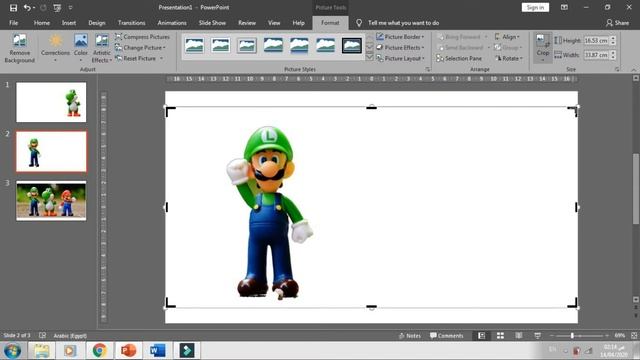
Task: Click Reset Picture
Action: (139, 58)
